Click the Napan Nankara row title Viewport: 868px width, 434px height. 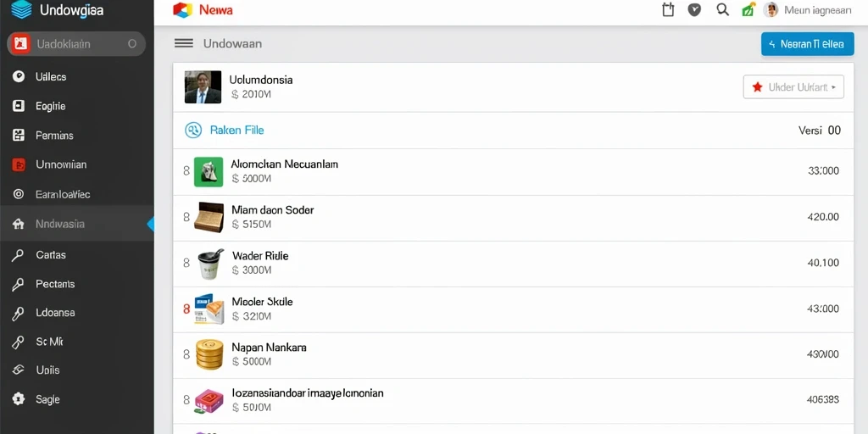[269, 348]
